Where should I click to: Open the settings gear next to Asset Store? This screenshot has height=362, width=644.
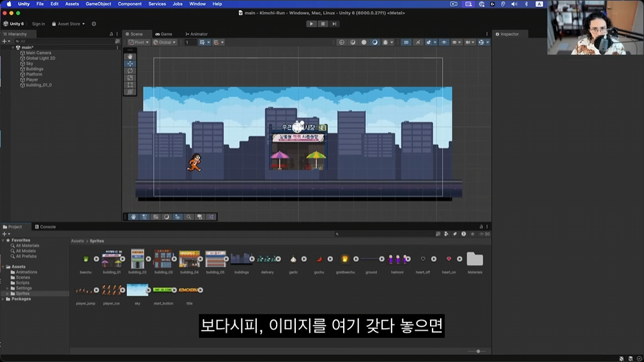pyautogui.click(x=94, y=24)
